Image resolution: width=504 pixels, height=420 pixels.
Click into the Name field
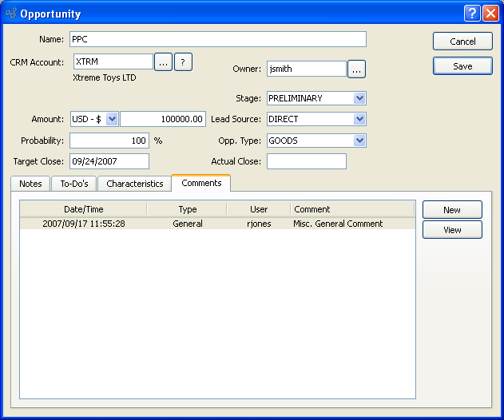217,39
